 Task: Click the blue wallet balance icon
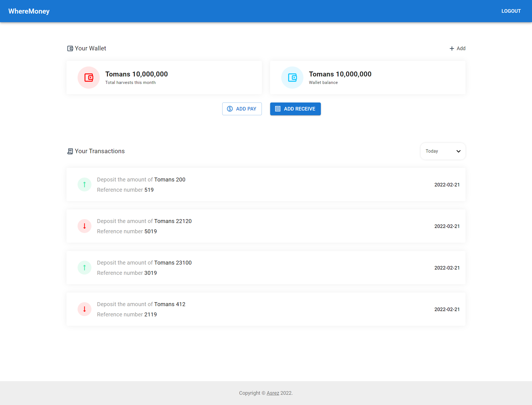pyautogui.click(x=292, y=78)
